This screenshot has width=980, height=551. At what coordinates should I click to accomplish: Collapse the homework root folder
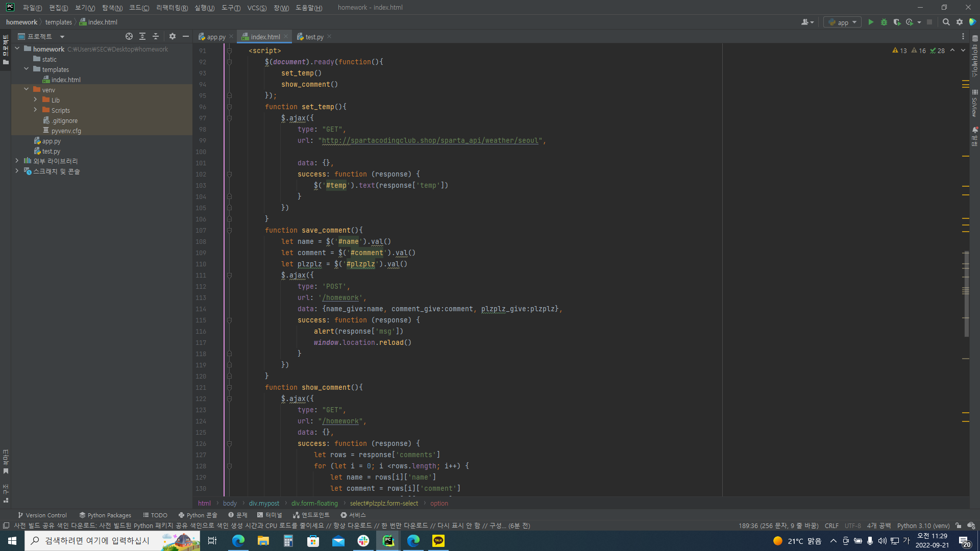point(17,49)
